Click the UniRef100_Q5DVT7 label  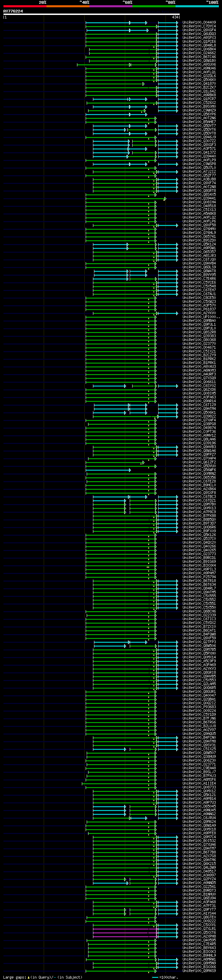[x=199, y=125]
